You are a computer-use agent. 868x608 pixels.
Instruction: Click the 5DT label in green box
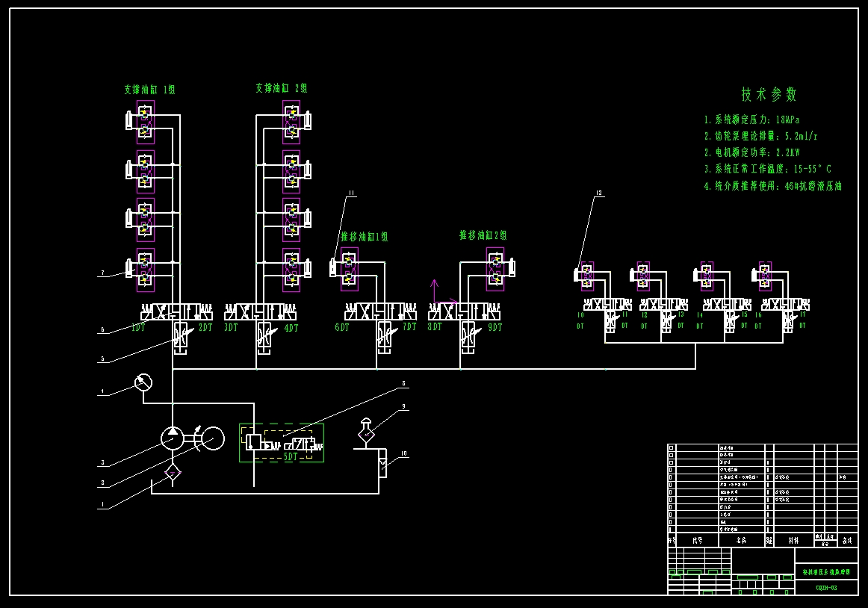(x=291, y=457)
